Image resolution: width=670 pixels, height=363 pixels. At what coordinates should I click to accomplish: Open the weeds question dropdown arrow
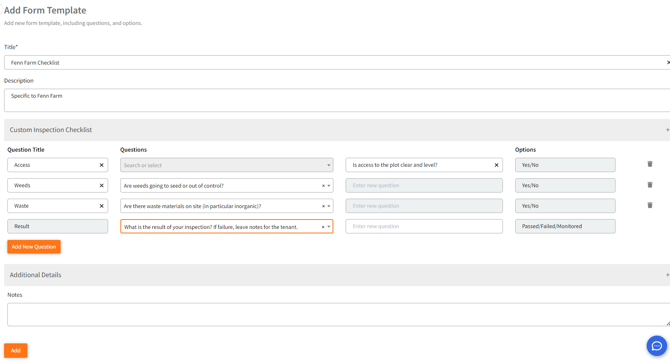point(329,186)
